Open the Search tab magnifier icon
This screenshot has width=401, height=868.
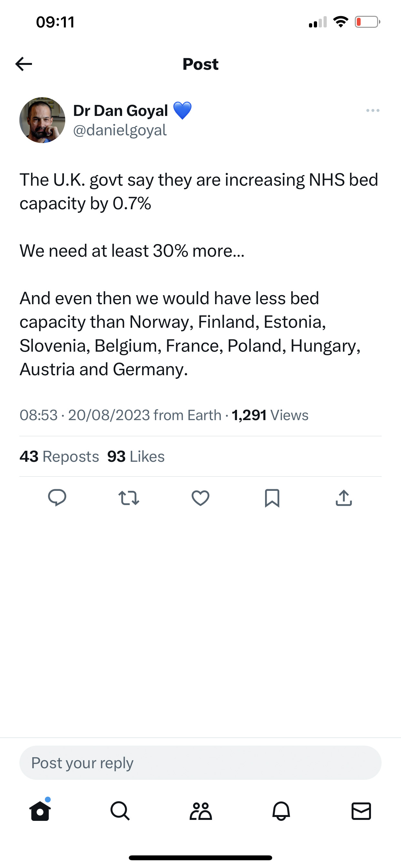120,811
